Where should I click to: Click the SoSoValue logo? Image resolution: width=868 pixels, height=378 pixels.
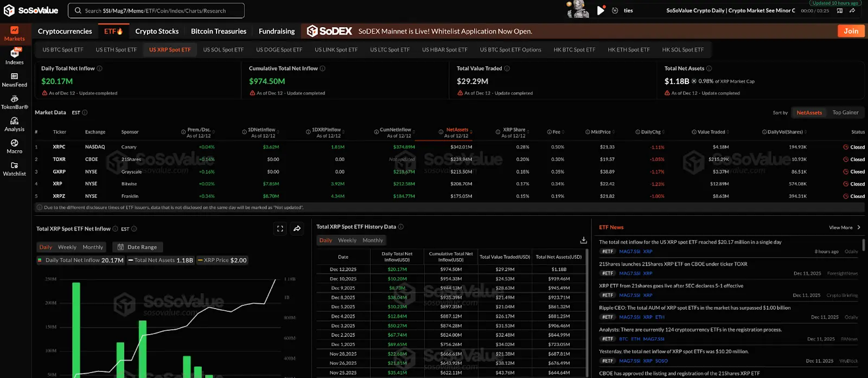pos(31,10)
